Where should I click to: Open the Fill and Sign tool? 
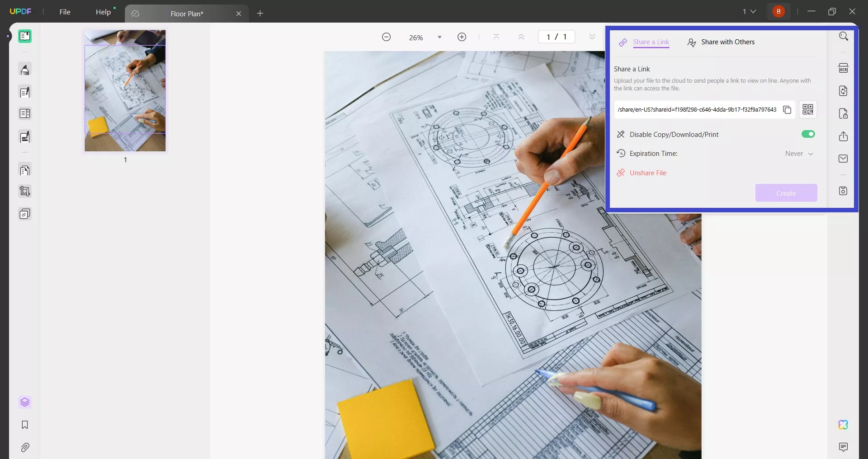(x=25, y=136)
